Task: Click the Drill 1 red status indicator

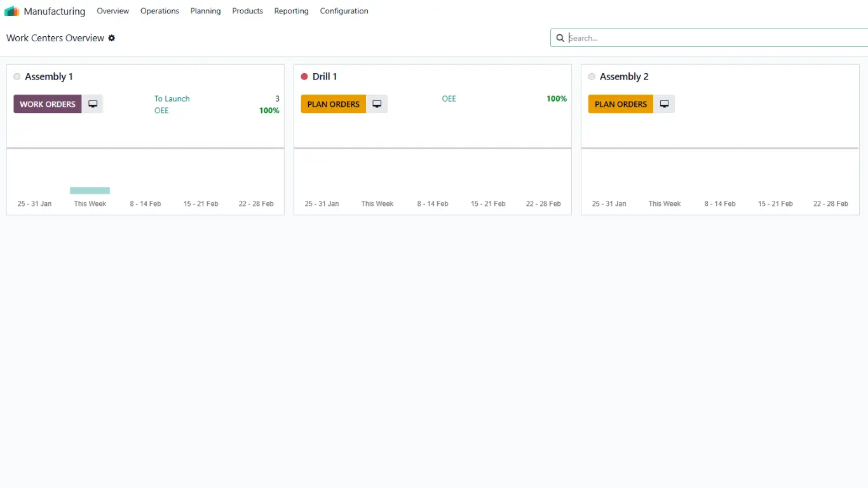Action: (304, 77)
